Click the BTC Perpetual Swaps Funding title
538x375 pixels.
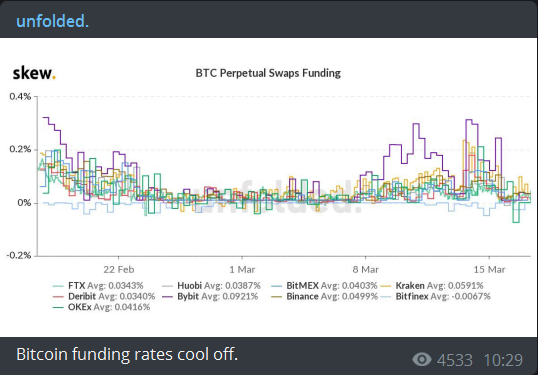click(x=268, y=73)
